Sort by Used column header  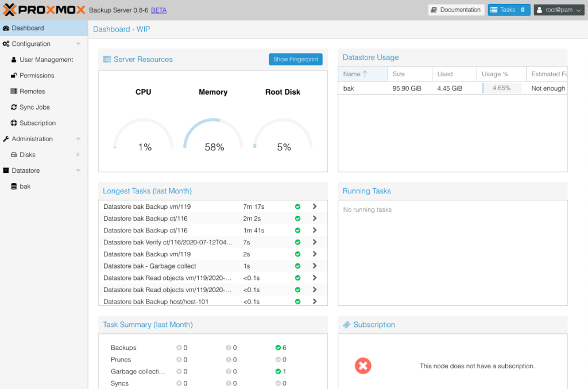pyautogui.click(x=455, y=74)
